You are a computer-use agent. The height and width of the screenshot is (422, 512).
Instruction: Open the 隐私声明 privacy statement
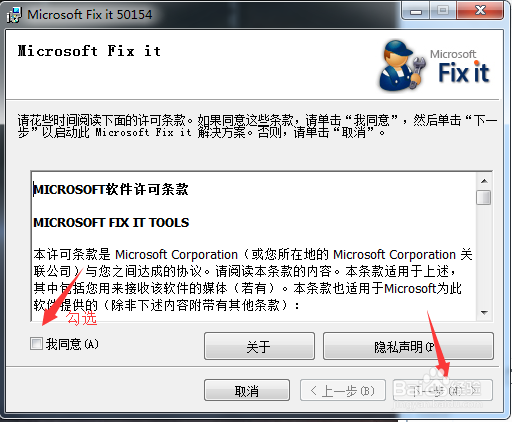coord(408,346)
